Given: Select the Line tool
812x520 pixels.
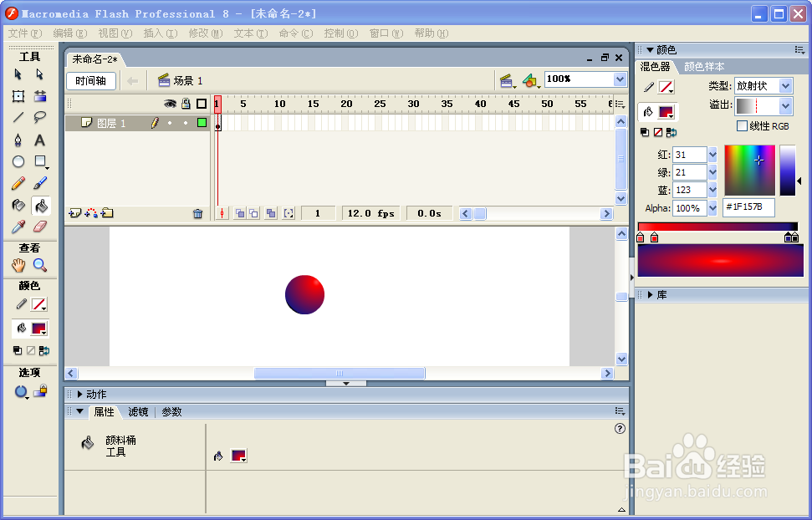Looking at the screenshot, I should point(18,118).
